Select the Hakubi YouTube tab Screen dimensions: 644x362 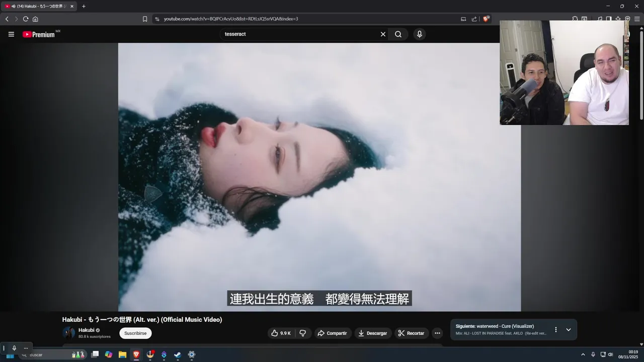click(x=39, y=7)
